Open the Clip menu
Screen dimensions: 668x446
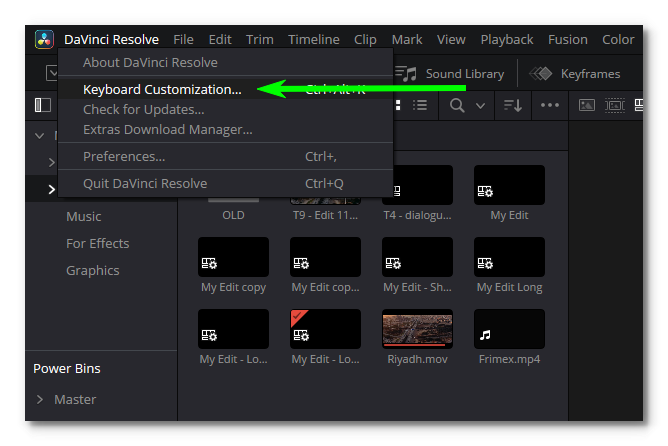[365, 40]
